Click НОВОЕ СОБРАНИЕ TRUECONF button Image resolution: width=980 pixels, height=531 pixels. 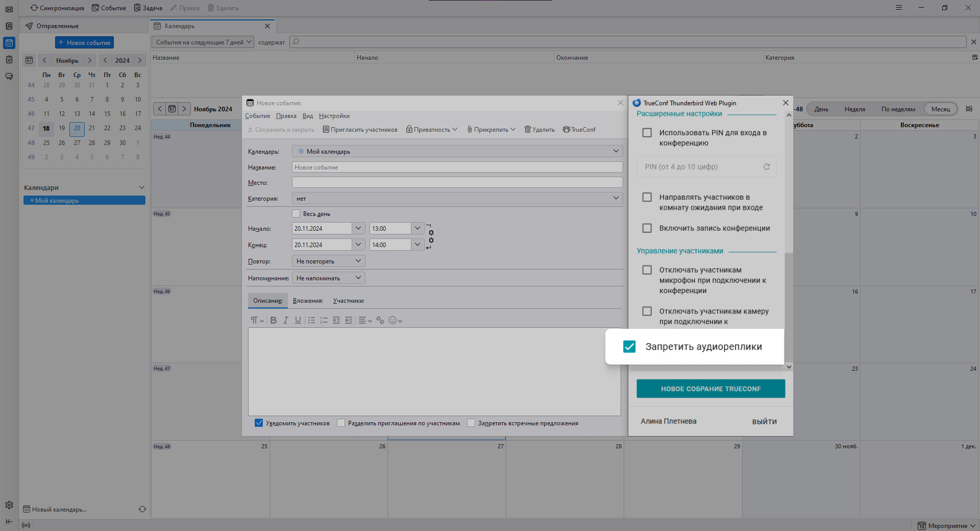(x=710, y=389)
